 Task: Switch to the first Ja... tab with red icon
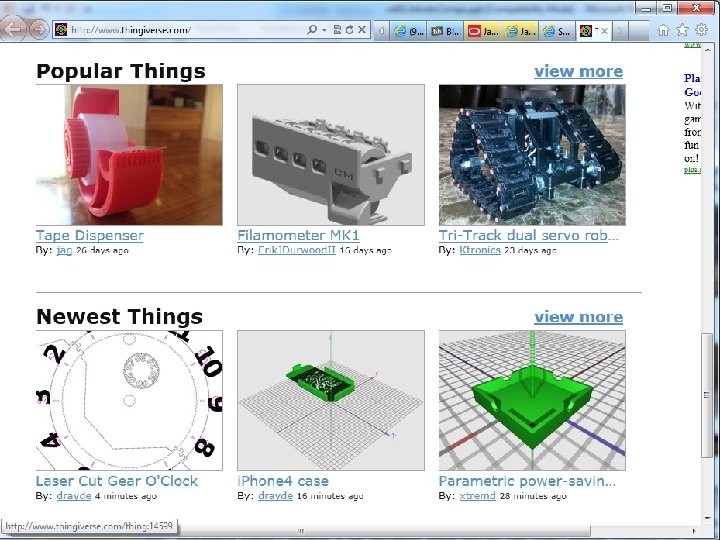(x=483, y=31)
